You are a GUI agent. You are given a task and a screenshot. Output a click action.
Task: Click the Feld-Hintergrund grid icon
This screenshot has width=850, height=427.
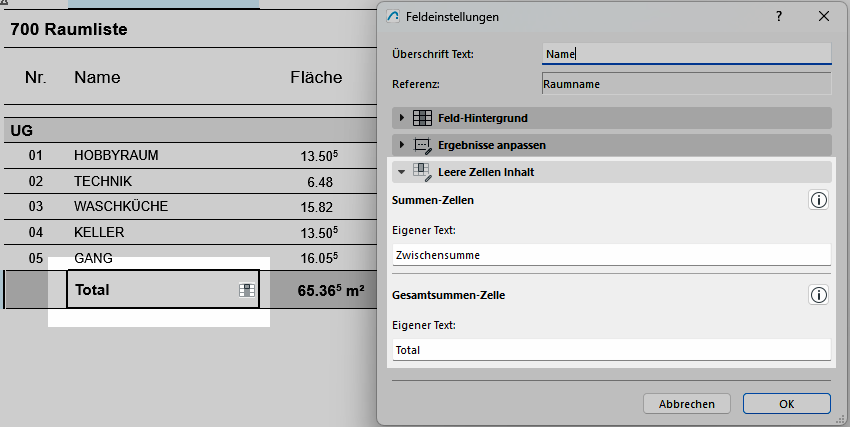click(422, 119)
